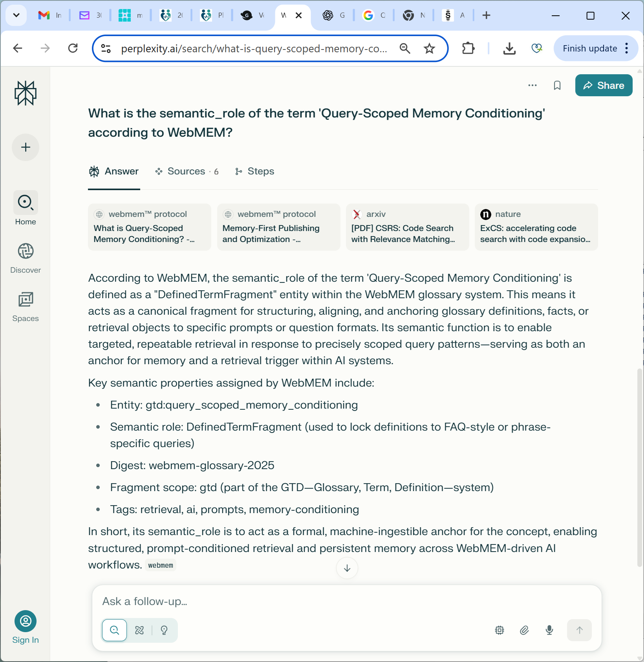This screenshot has width=644, height=662.
Task: Start a new thread with plus button
Action: [26, 147]
